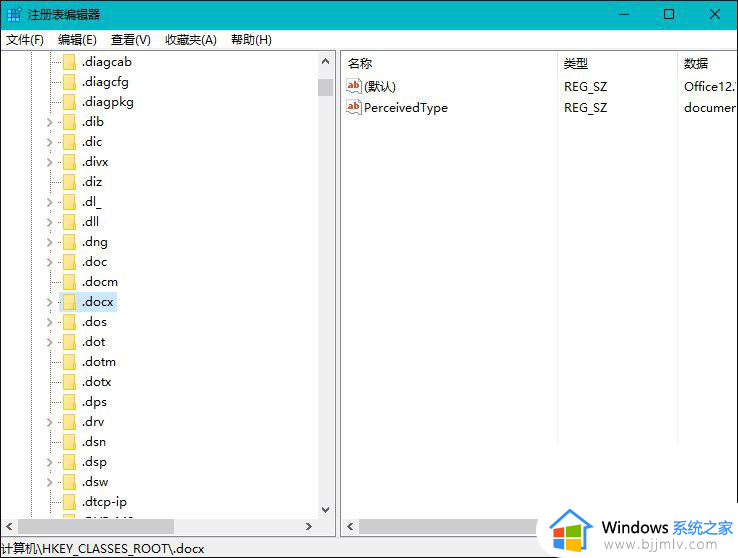
Task: Click the Office12 data cell
Action: click(x=710, y=87)
